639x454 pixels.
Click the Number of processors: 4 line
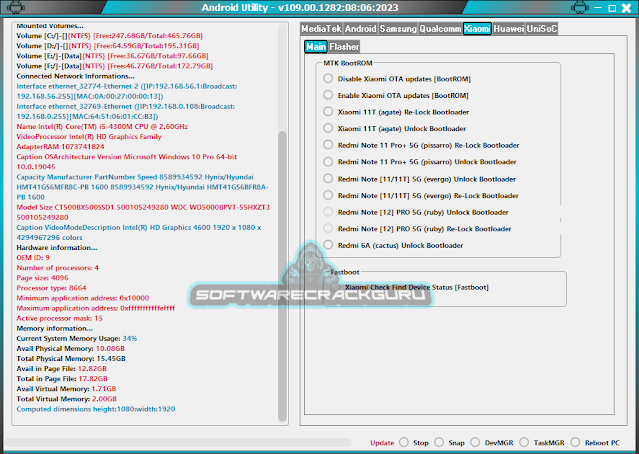57,268
